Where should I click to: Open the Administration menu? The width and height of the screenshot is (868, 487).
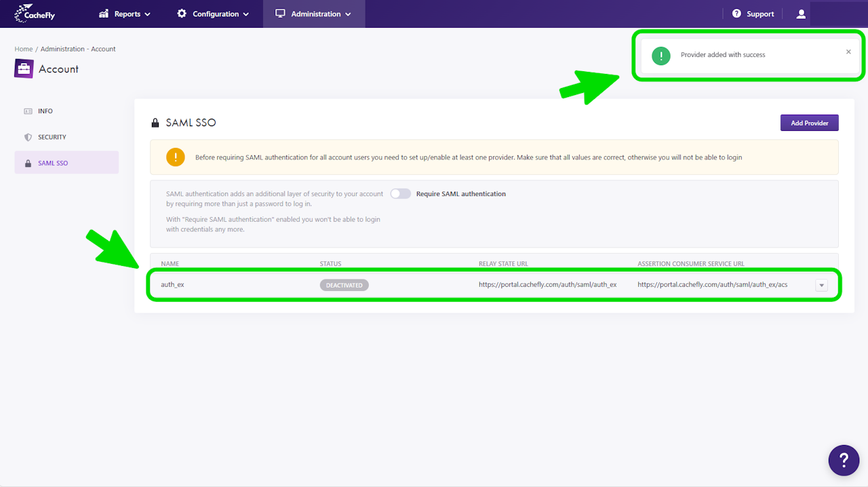coord(313,14)
